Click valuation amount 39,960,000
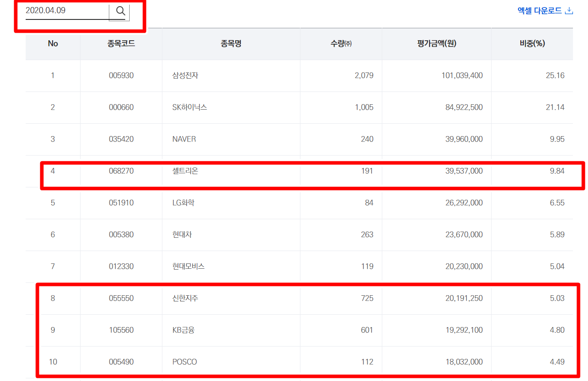The height and width of the screenshot is (381, 588). point(464,139)
